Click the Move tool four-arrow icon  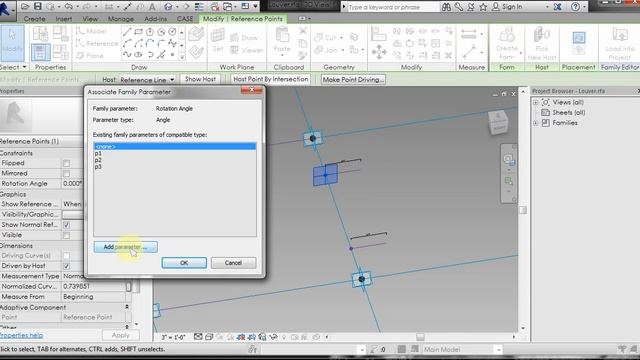(379, 52)
